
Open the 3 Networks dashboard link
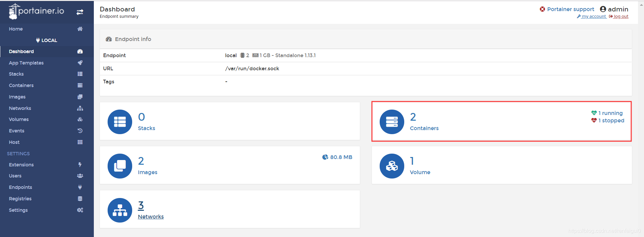(151, 210)
